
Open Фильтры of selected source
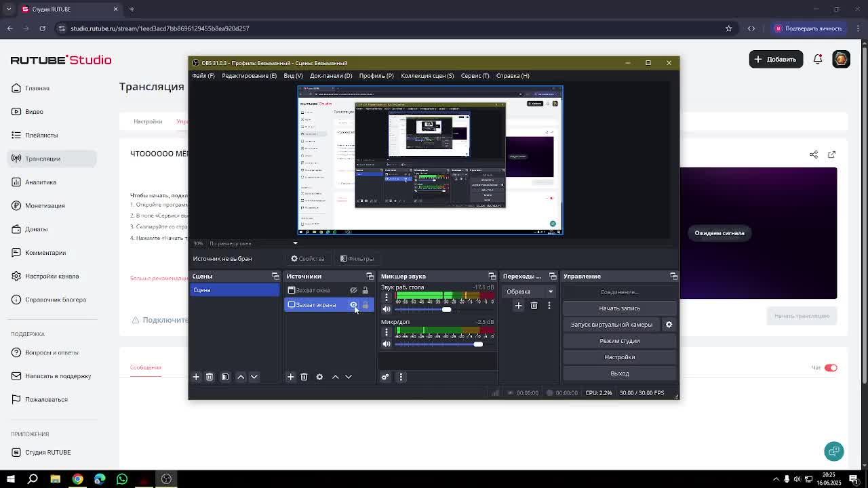357,259
